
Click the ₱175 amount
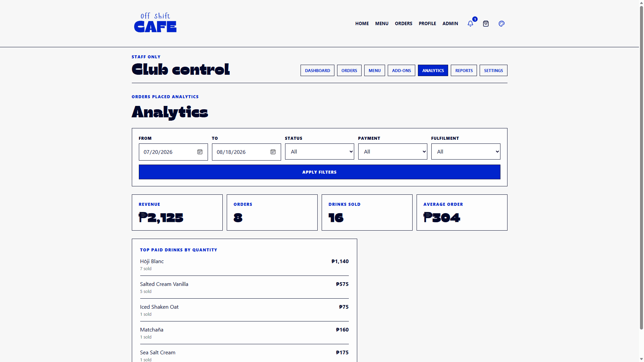pyautogui.click(x=342, y=353)
